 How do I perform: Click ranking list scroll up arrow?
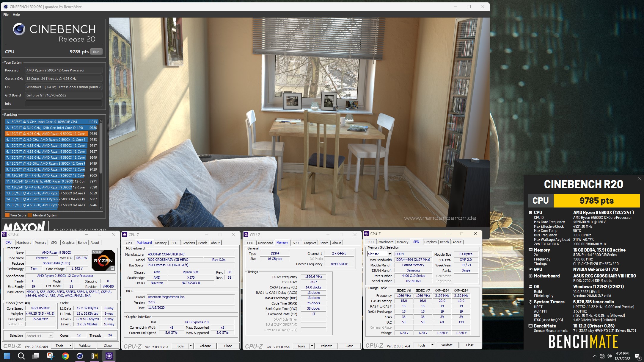pyautogui.click(x=101, y=121)
